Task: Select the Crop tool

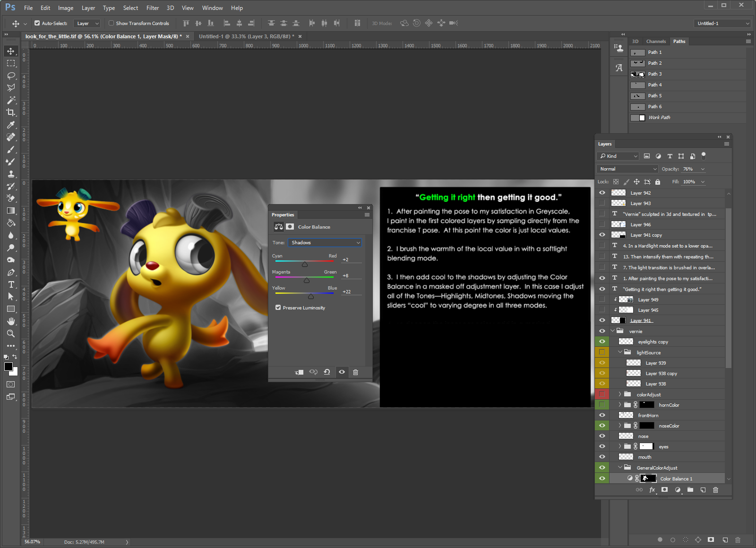Action: click(x=11, y=112)
